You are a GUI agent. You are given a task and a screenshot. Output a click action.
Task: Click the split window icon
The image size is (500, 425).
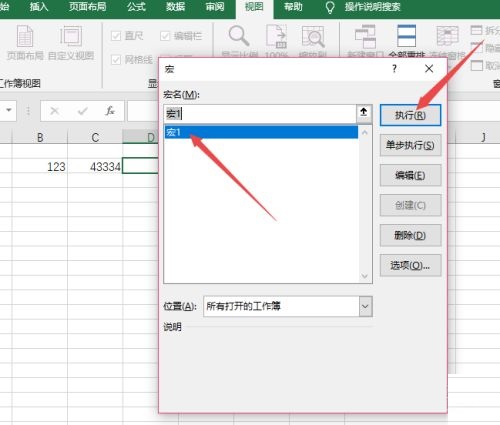(x=476, y=30)
